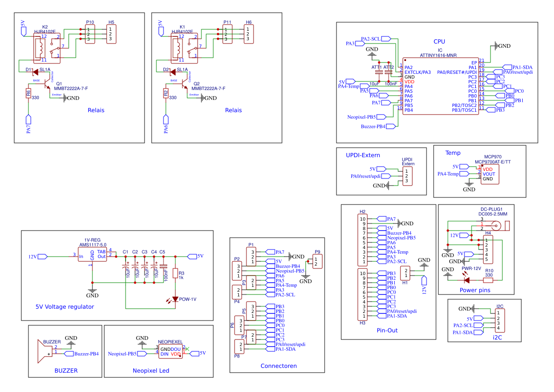
Task: Click the Neopixel Led block title
Action: pyautogui.click(x=151, y=371)
